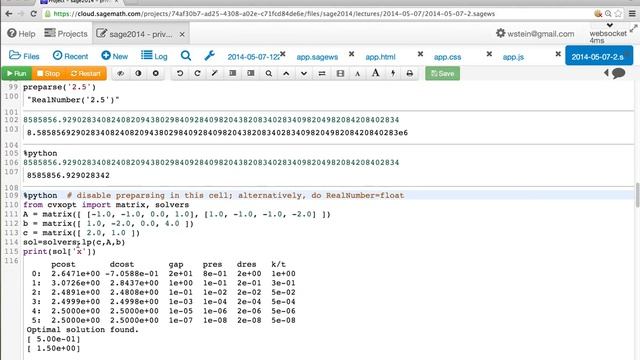The image size is (640, 360).
Task: Click the split view toolbar icon
Action: click(x=340, y=73)
